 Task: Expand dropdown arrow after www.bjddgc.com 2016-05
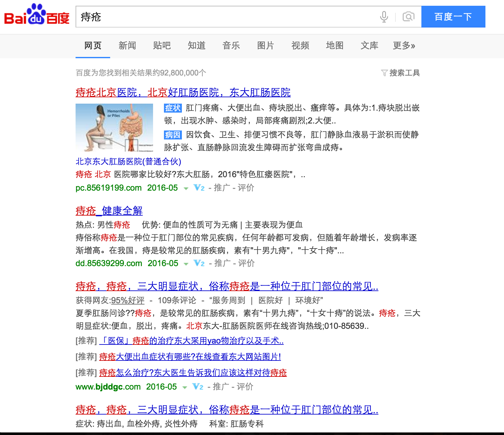pos(185,387)
